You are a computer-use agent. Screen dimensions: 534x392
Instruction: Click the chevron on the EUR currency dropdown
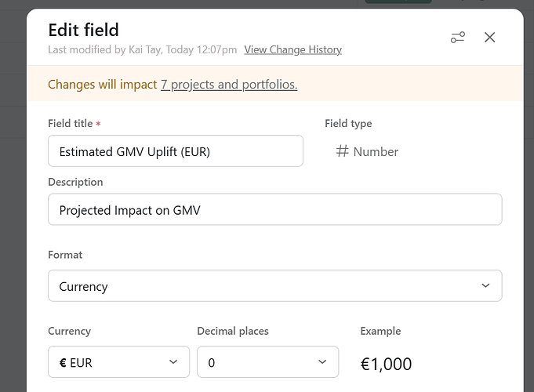173,362
